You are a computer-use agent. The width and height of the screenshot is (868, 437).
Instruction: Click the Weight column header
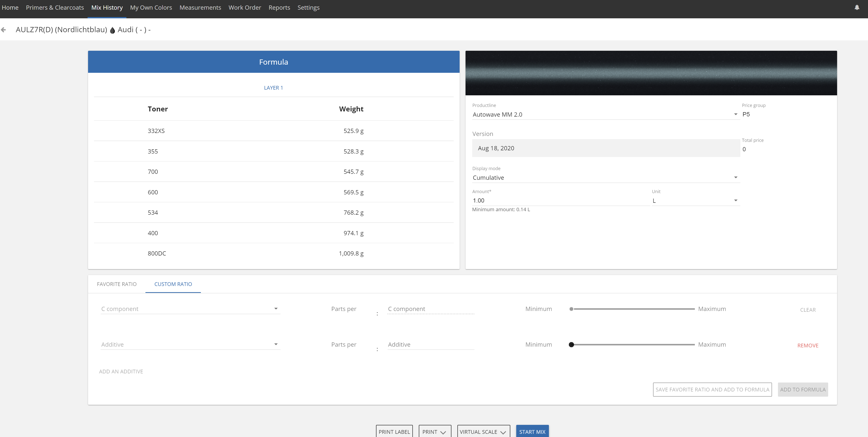pyautogui.click(x=351, y=109)
